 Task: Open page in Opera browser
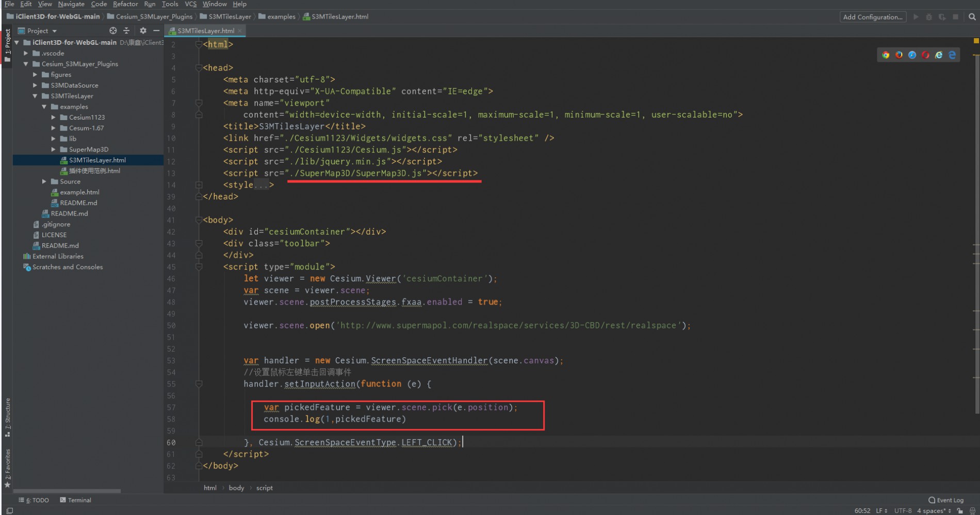pos(926,55)
